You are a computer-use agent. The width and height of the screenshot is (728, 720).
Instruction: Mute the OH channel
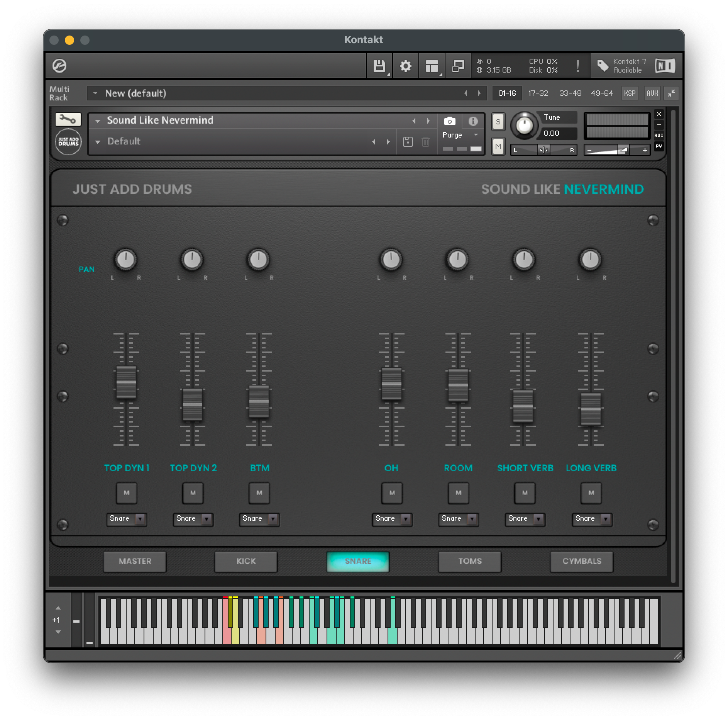pos(392,493)
